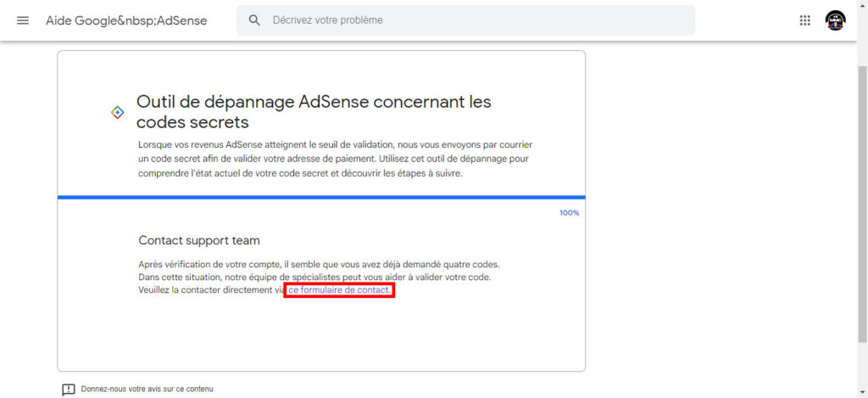868x398 pixels.
Task: Click the blue progress bar
Action: tap(321, 198)
